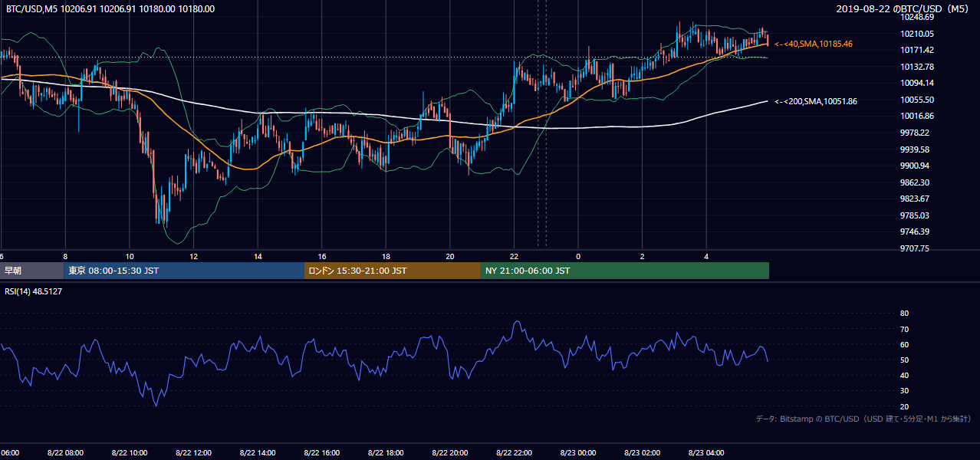Click hour tick 12 under price chart
980x460 pixels.
(x=193, y=256)
